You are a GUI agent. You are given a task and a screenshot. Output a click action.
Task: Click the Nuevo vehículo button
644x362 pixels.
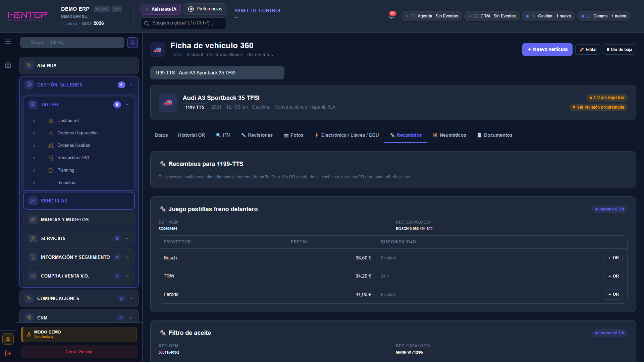click(x=547, y=50)
